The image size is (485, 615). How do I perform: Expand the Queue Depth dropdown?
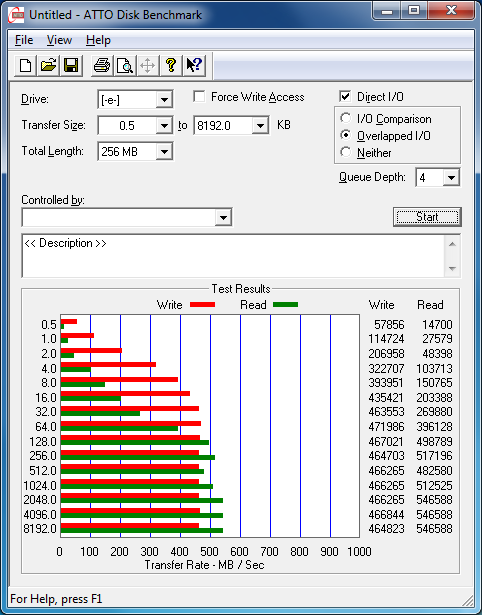click(451, 178)
